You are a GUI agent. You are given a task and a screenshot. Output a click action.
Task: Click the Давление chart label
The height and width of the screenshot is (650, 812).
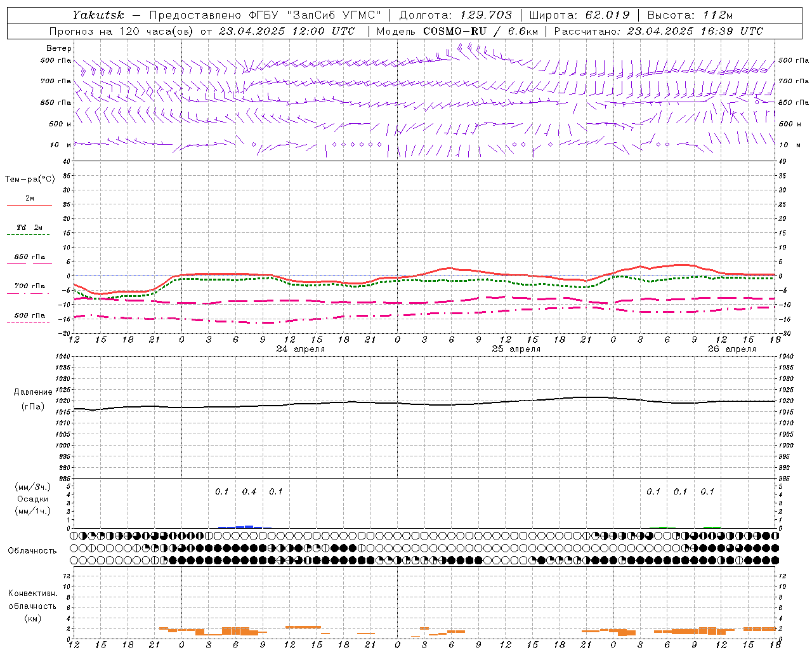33,392
